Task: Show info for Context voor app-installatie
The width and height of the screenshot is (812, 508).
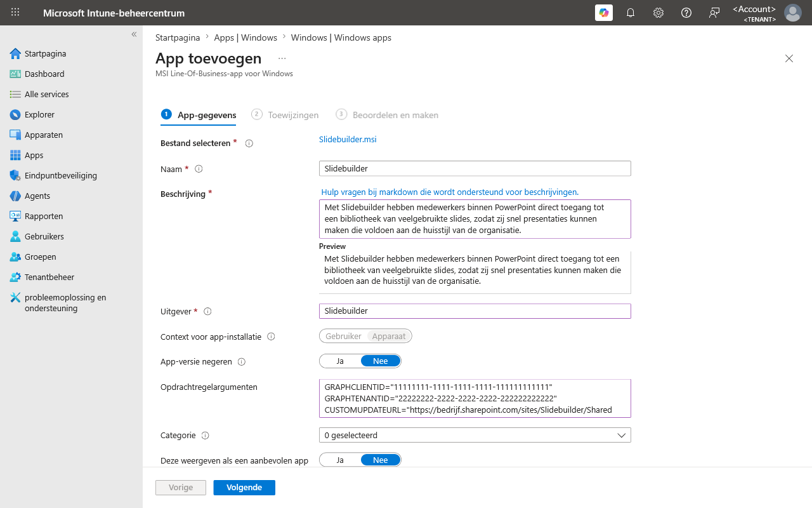Action: [x=271, y=337]
